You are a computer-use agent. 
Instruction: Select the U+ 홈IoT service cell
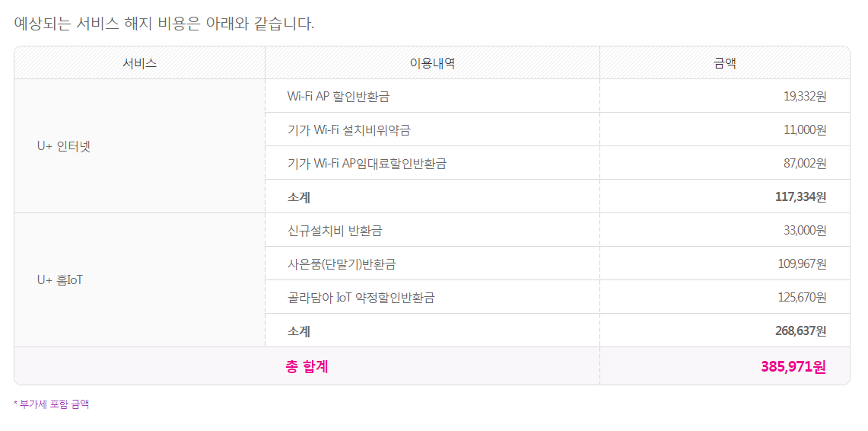pyautogui.click(x=60, y=280)
